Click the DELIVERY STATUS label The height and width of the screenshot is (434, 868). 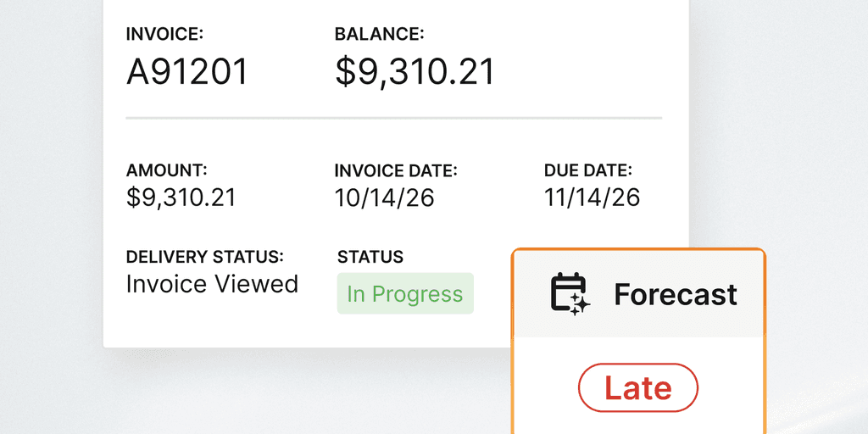[204, 257]
